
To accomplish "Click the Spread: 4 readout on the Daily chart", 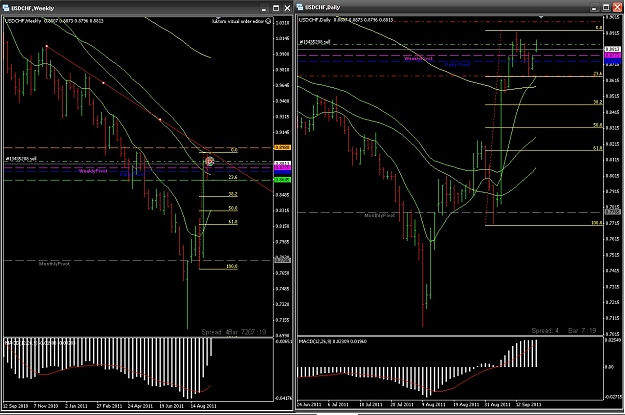I will [x=545, y=330].
